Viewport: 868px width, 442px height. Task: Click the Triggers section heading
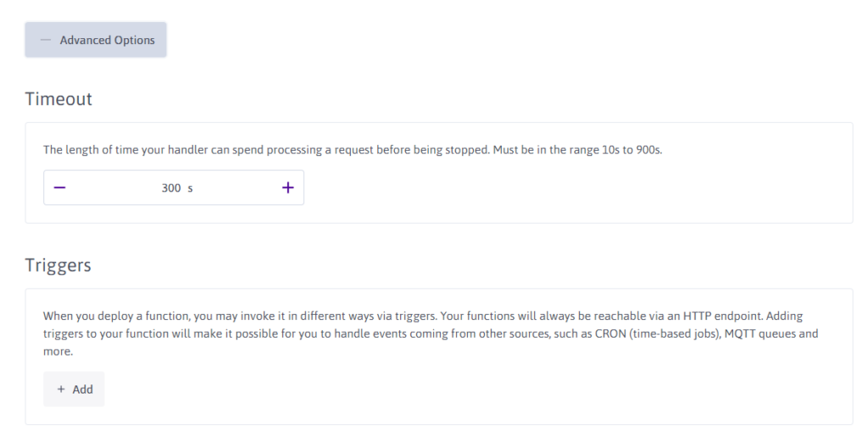(58, 265)
